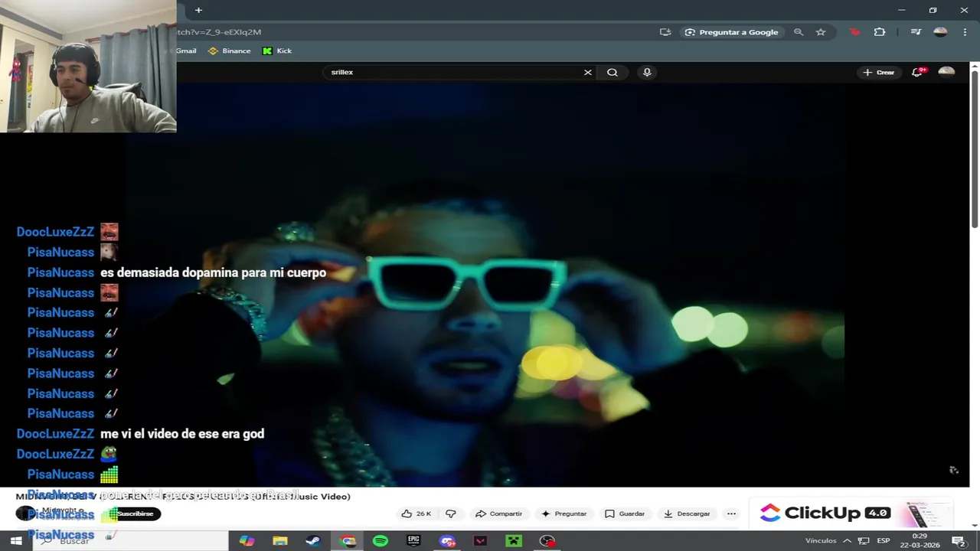Image resolution: width=980 pixels, height=551 pixels.
Task: Save the video with Guardar
Action: [x=625, y=514]
